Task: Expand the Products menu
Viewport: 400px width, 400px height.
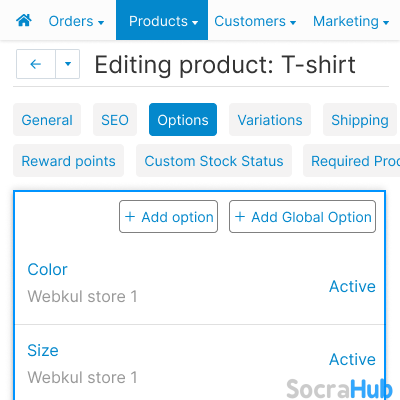Action: [x=162, y=20]
